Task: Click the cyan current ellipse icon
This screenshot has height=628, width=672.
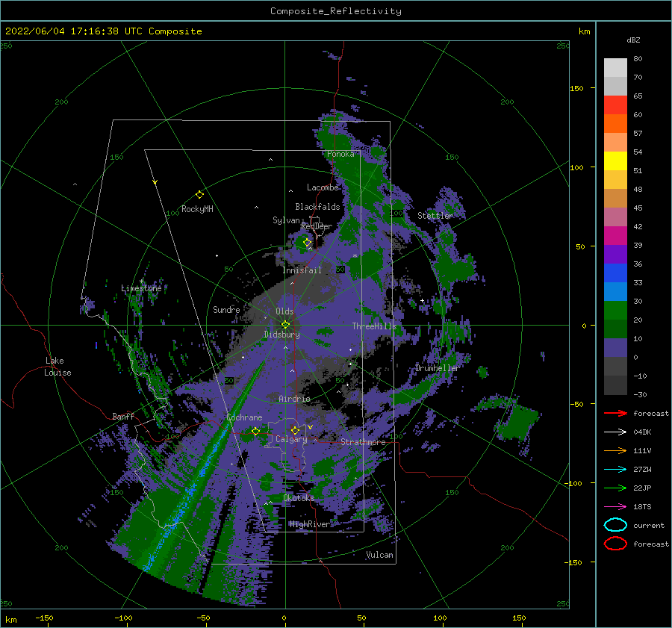Action: click(615, 525)
